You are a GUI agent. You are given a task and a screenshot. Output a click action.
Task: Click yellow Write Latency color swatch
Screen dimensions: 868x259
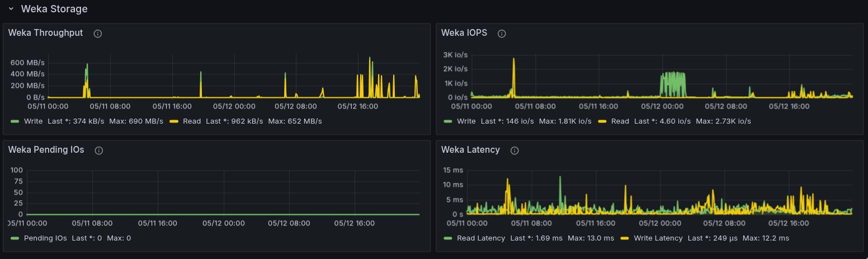pos(625,238)
